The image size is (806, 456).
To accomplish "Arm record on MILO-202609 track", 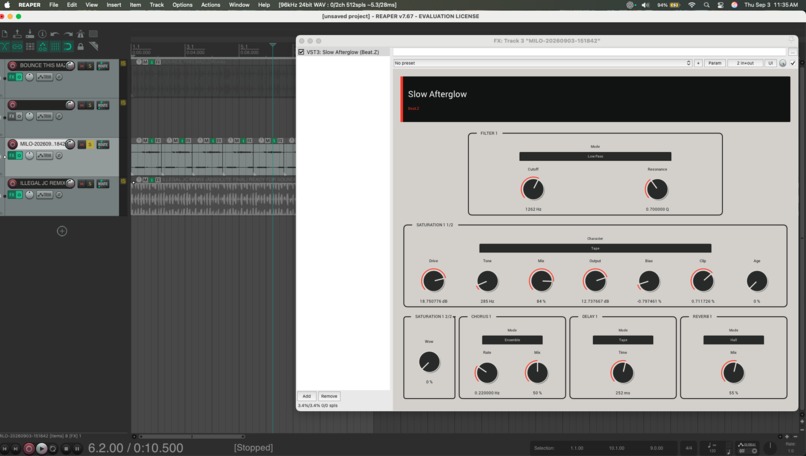I will pyautogui.click(x=12, y=144).
